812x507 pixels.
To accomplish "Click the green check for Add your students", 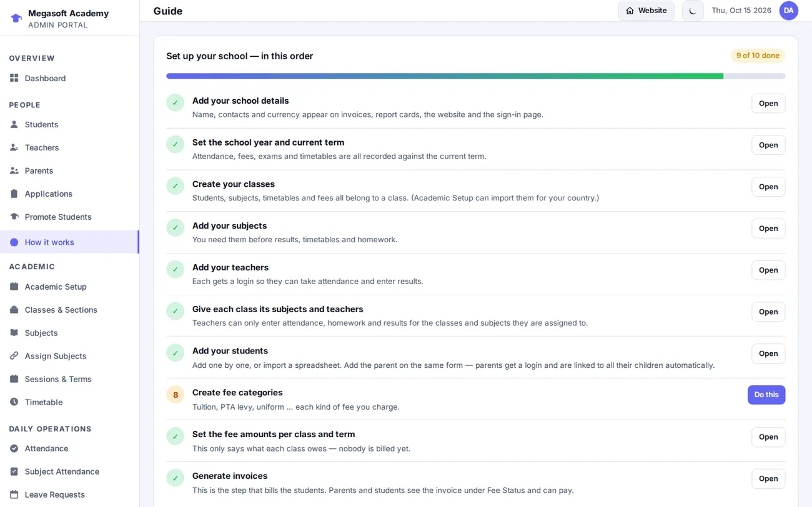I will [x=175, y=353].
